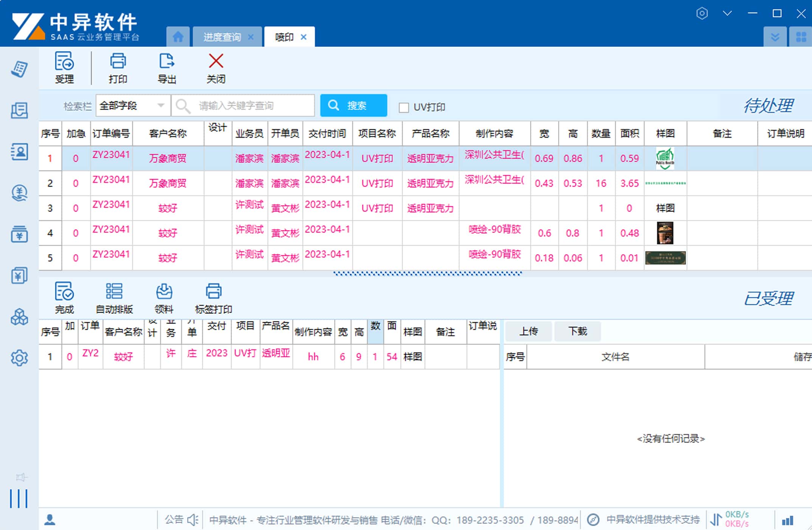Select row 2 with quantity 16

click(x=425, y=183)
